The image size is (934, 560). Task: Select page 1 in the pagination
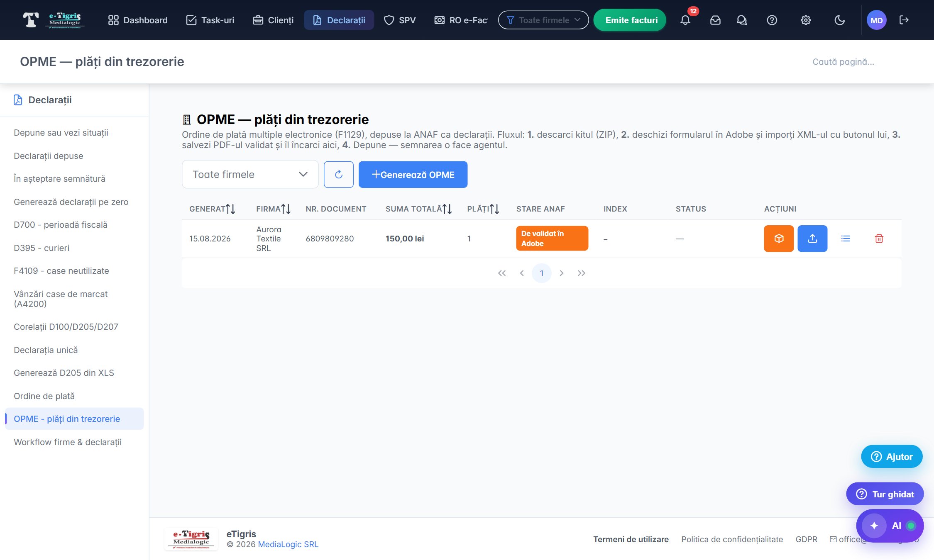(x=542, y=273)
